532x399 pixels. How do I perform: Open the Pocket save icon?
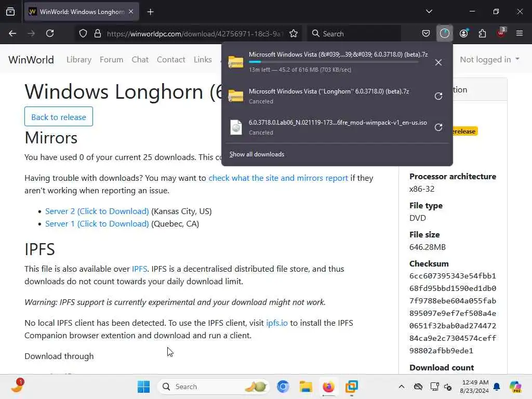(x=426, y=33)
